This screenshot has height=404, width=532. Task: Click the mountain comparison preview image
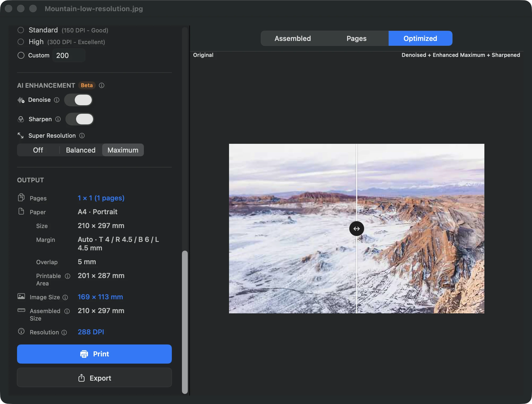(356, 229)
